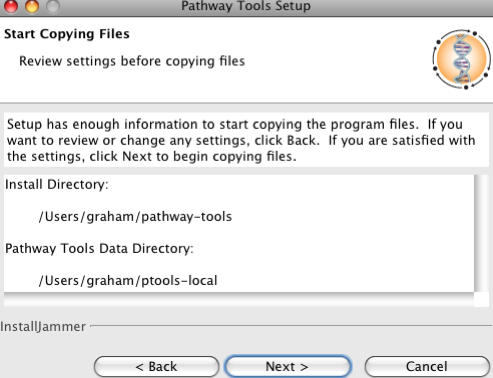
Task: Click the settings box horizontal scrollbar
Action: click(239, 299)
